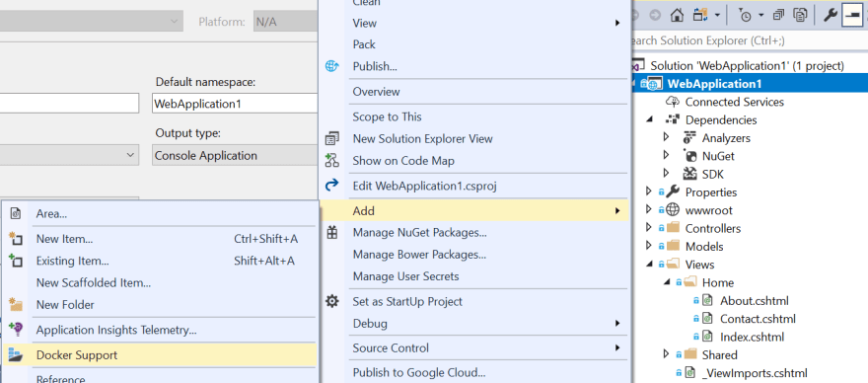Click the Collapse All toolbar icon
This screenshot has height=383, width=868.
pos(779,15)
